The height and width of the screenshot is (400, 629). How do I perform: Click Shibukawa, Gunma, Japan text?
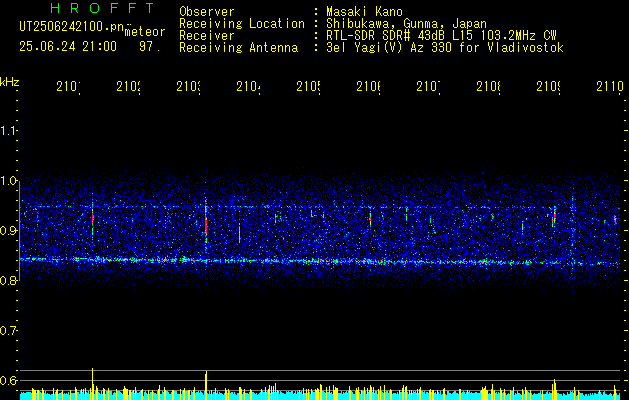click(406, 24)
